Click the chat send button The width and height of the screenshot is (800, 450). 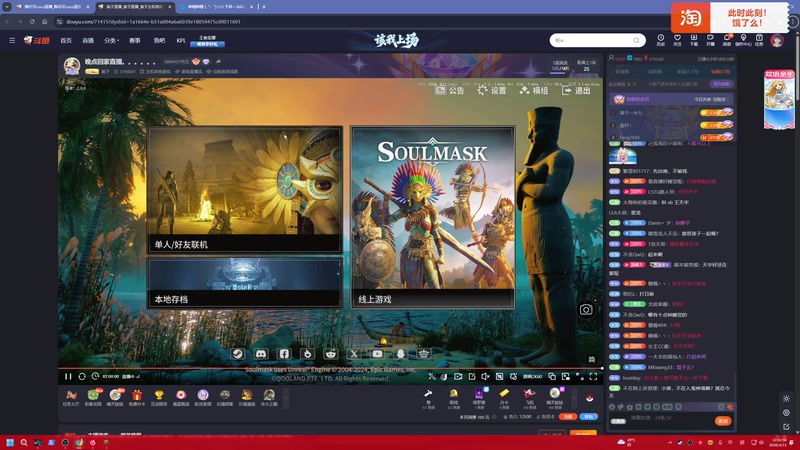(723, 421)
